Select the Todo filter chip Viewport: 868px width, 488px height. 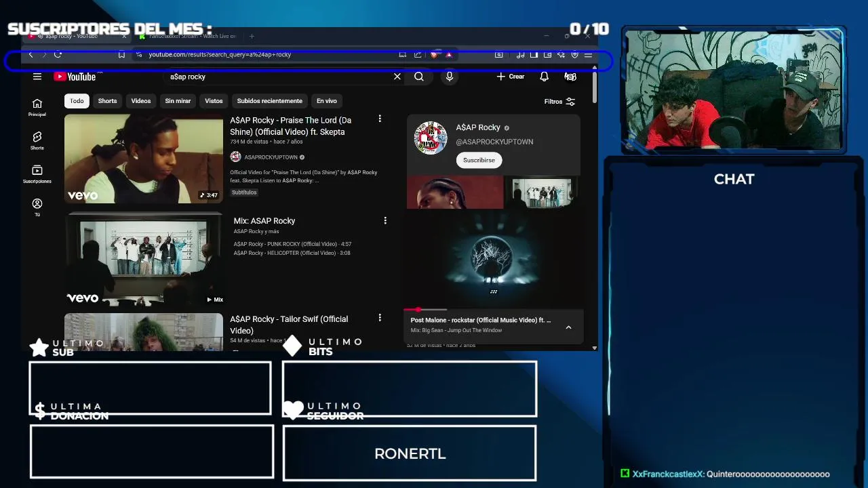(x=77, y=101)
